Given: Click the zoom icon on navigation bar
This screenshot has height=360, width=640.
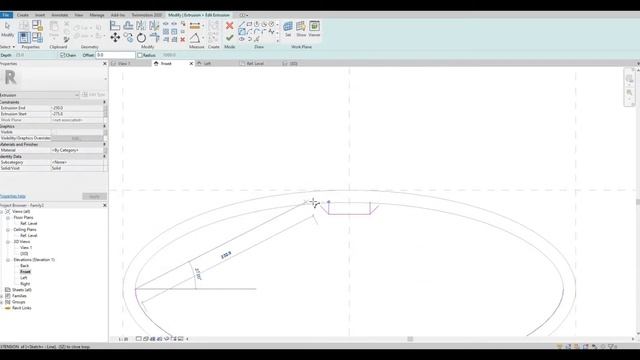Looking at the screenshot, I should point(629,93).
